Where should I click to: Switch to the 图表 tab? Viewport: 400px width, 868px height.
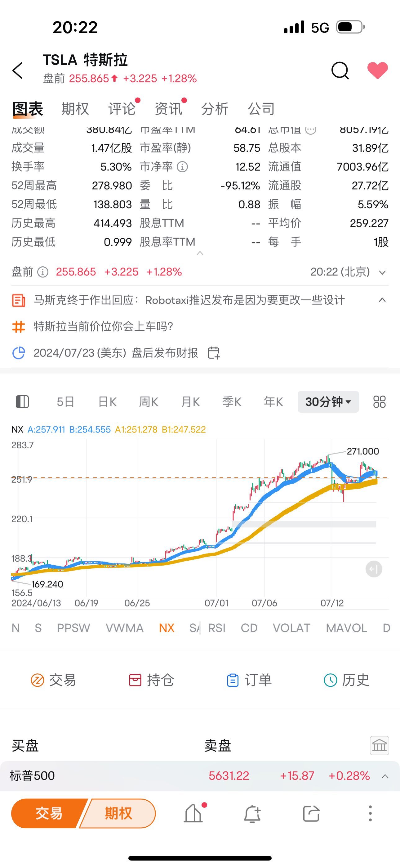[28, 109]
